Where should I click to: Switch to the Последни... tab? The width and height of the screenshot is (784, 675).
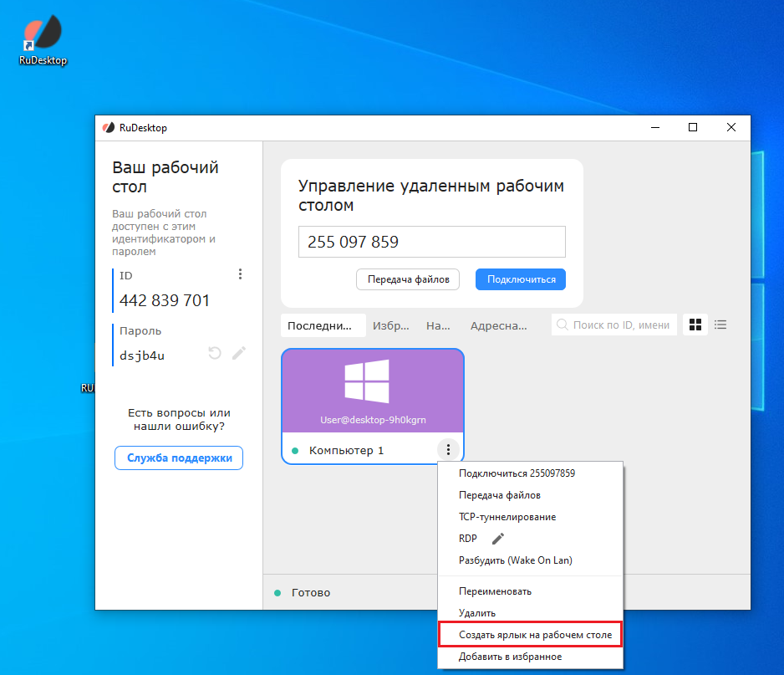point(323,325)
